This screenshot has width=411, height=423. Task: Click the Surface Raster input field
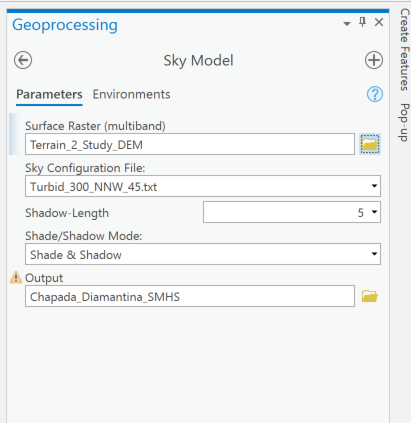click(x=190, y=144)
